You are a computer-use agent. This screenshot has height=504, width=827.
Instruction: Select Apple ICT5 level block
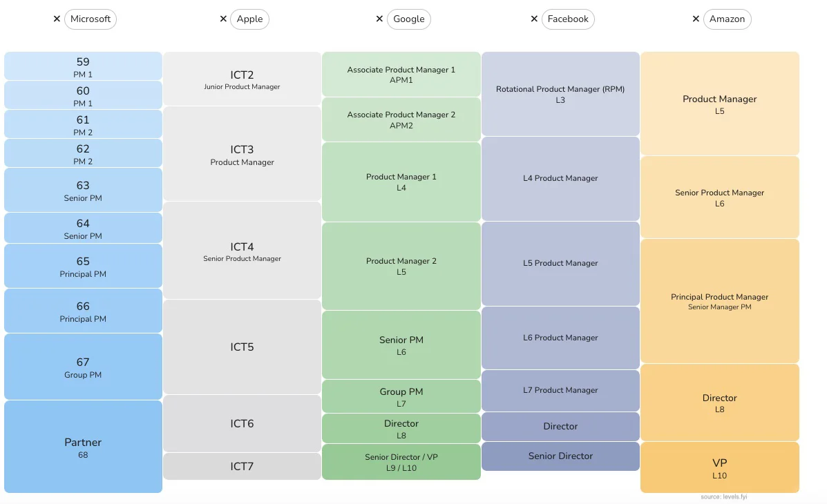(x=242, y=347)
